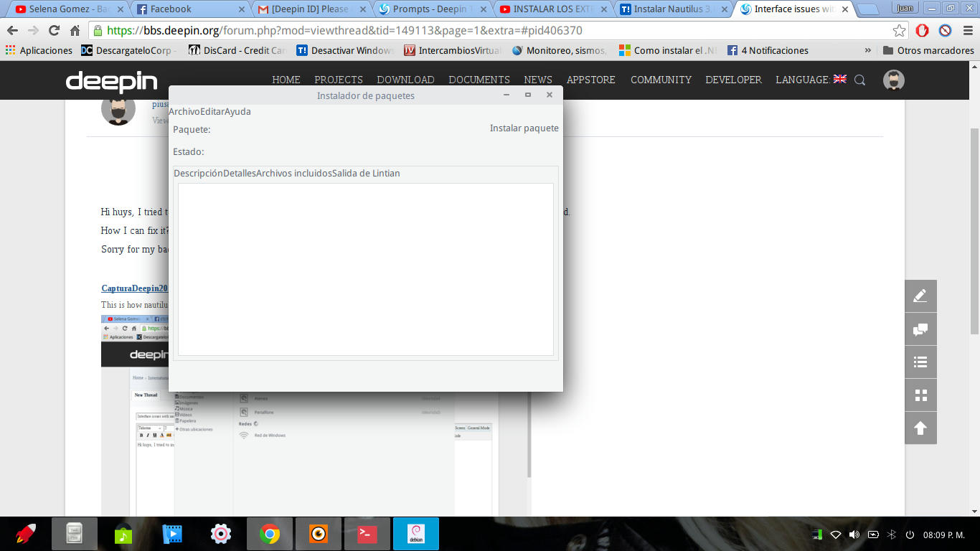Open the rocket launcher in the dock
Image resolution: width=980 pixels, height=551 pixels.
coord(26,534)
